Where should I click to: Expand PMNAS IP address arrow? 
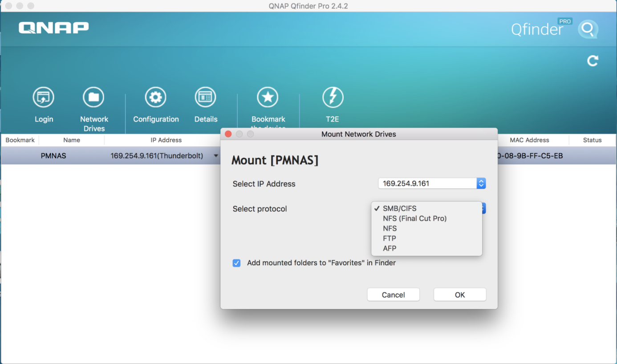216,156
